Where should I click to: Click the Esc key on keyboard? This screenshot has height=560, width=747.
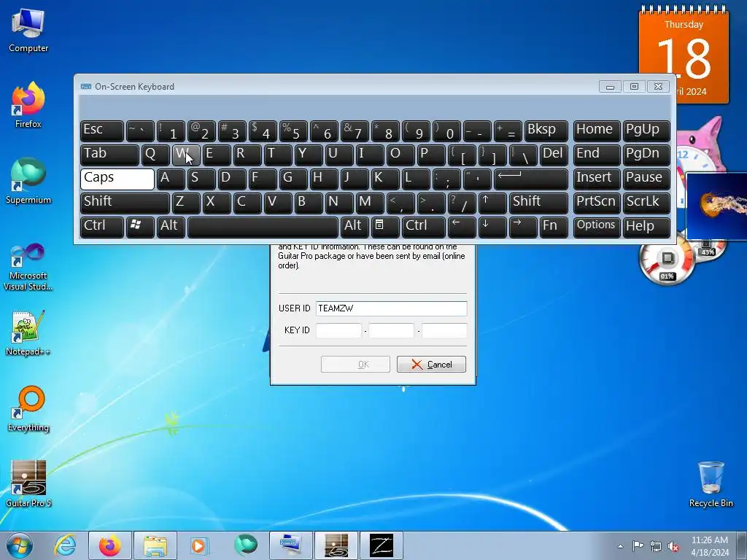click(x=102, y=131)
